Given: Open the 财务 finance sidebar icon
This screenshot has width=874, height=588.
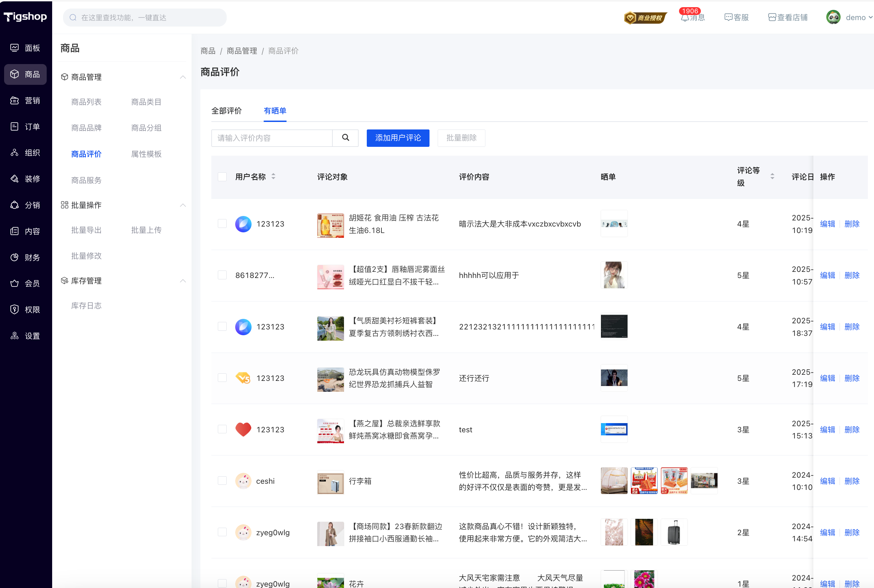Looking at the screenshot, I should tap(15, 257).
